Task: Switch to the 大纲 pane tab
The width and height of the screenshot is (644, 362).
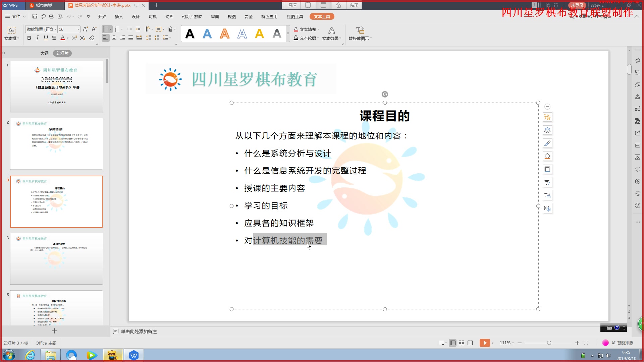Action: point(44,53)
